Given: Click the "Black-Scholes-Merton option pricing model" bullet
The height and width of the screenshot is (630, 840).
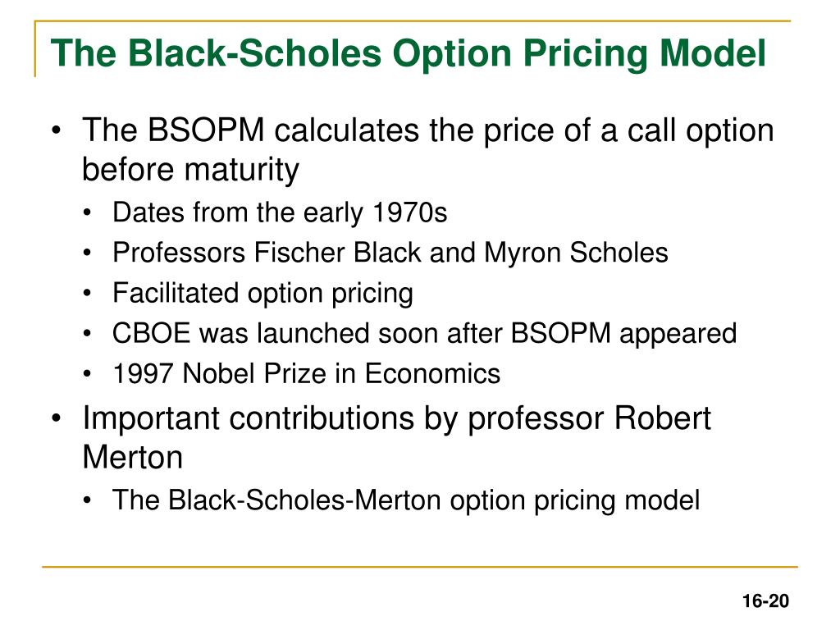Looking at the screenshot, I should pos(406,500).
